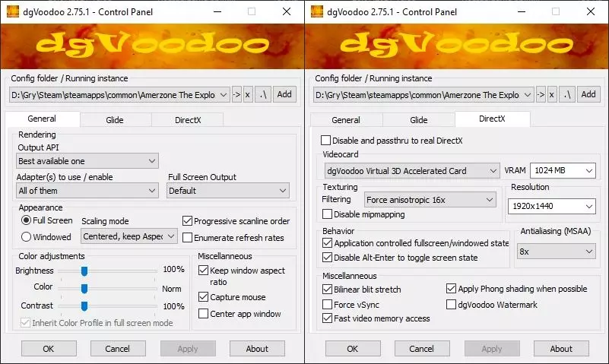Click OK button in left window
Image resolution: width=609 pixels, height=364 pixels.
tap(49, 349)
